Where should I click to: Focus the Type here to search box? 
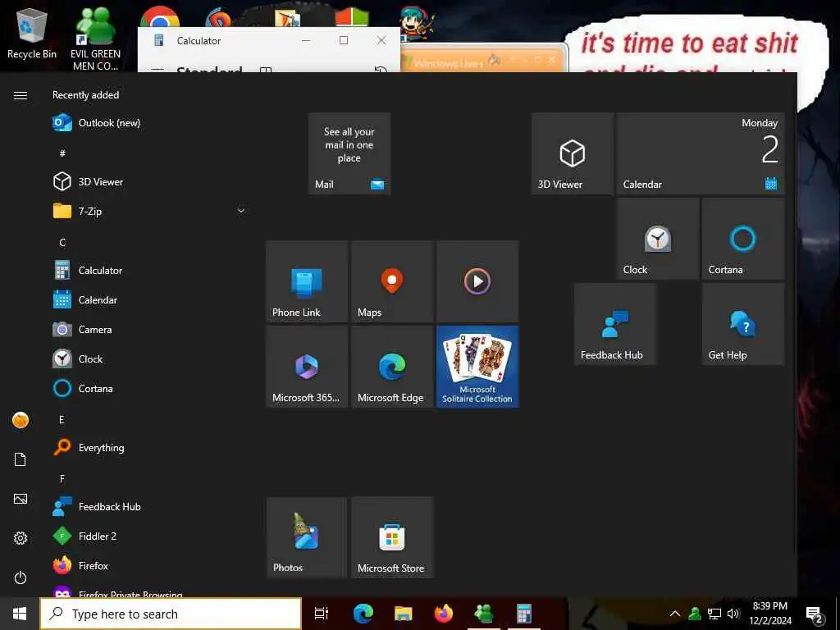[171, 614]
